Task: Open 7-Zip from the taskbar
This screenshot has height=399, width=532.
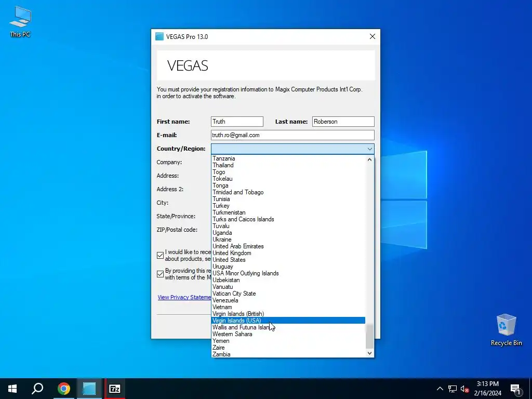Action: point(115,389)
